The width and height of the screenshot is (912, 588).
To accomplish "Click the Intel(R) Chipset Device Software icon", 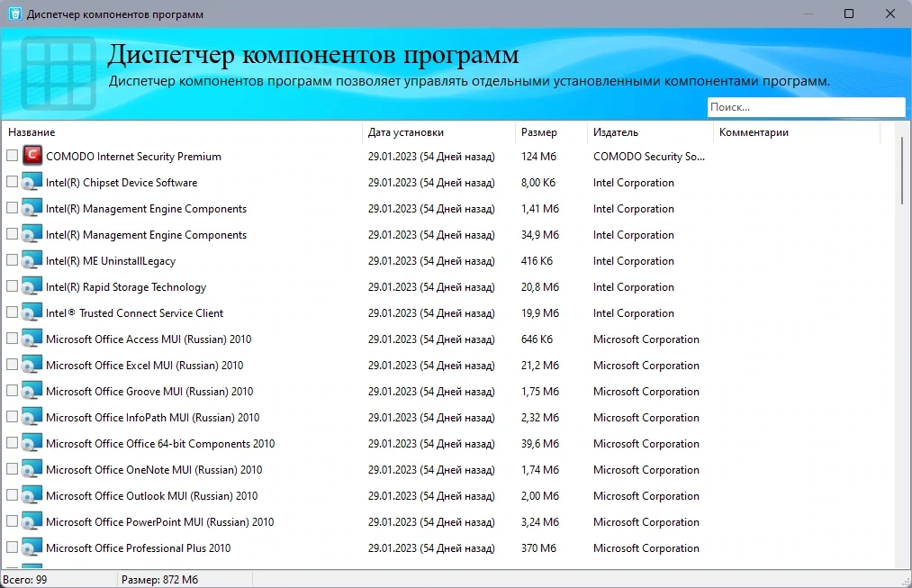I will pyautogui.click(x=32, y=182).
